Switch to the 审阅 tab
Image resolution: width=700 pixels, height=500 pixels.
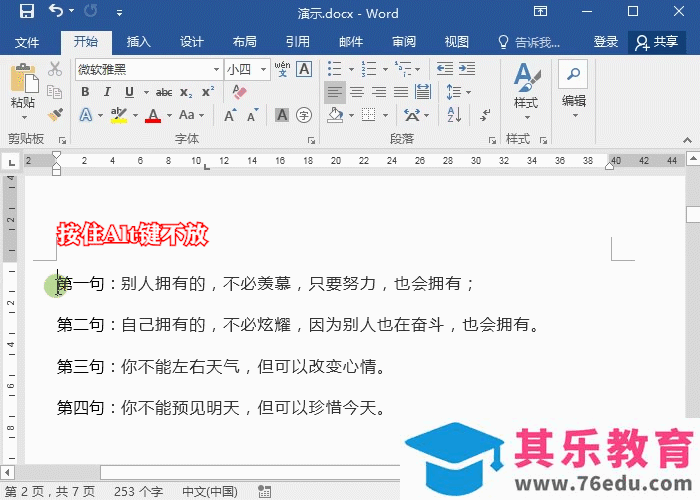(404, 42)
